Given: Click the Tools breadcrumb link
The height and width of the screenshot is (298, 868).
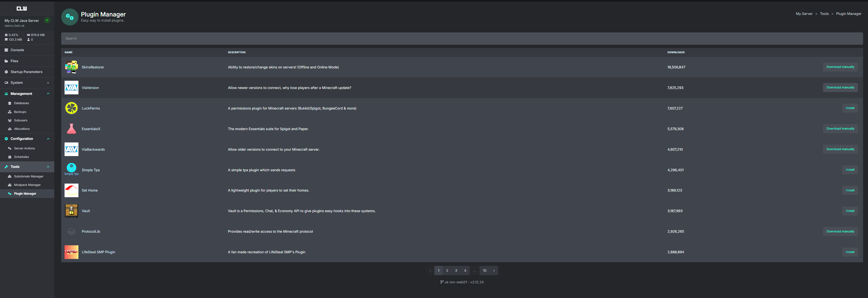Looking at the screenshot, I should click(824, 14).
